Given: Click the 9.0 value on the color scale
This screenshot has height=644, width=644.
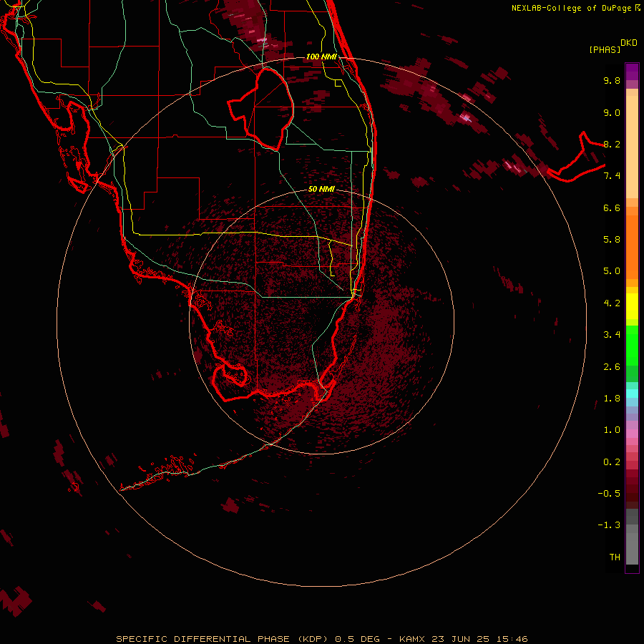Looking at the screenshot, I should pyautogui.click(x=612, y=112).
